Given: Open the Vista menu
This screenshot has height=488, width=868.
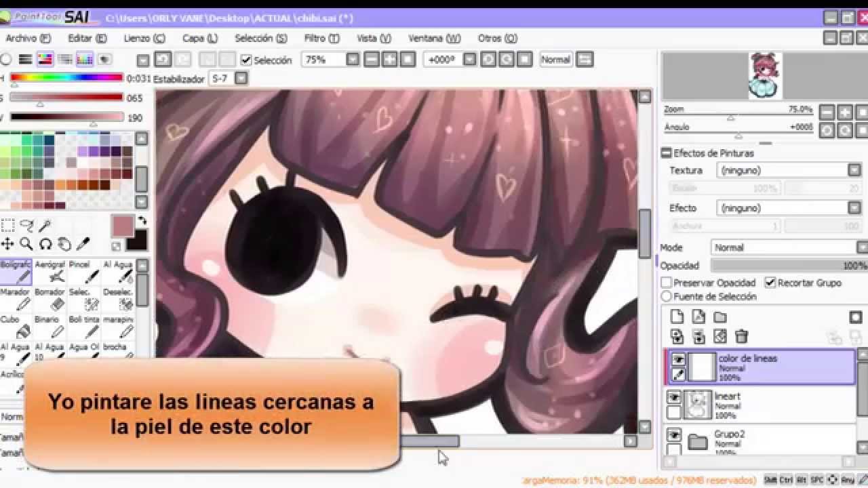Looking at the screenshot, I should click(x=374, y=39).
